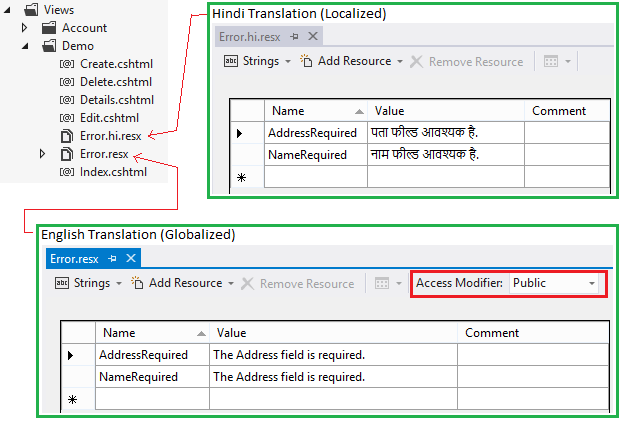Image resolution: width=623 pixels, height=422 pixels.
Task: Close the Error.hi.resx tab
Action: (313, 36)
